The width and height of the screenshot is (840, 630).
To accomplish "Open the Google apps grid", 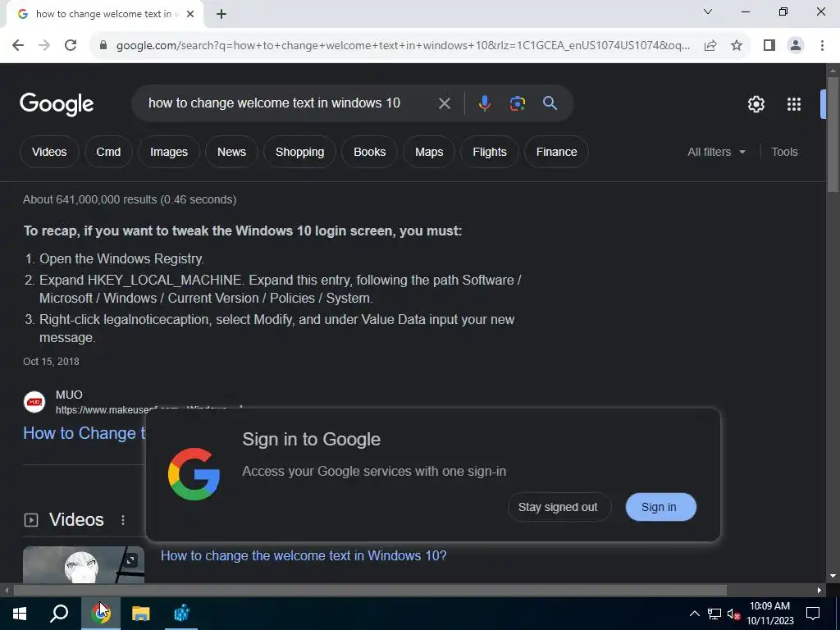I will (794, 104).
